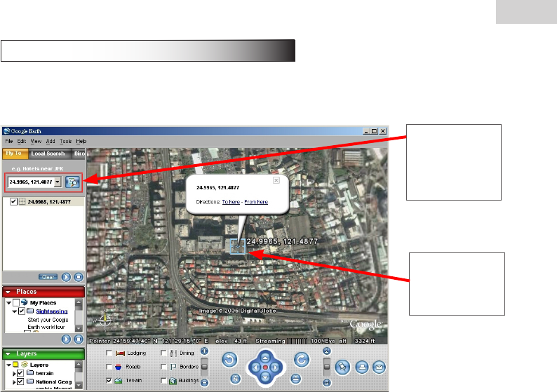Viewport: 557px width, 392px height.
Task: Stop tour in Places panel
Action: pos(79,339)
